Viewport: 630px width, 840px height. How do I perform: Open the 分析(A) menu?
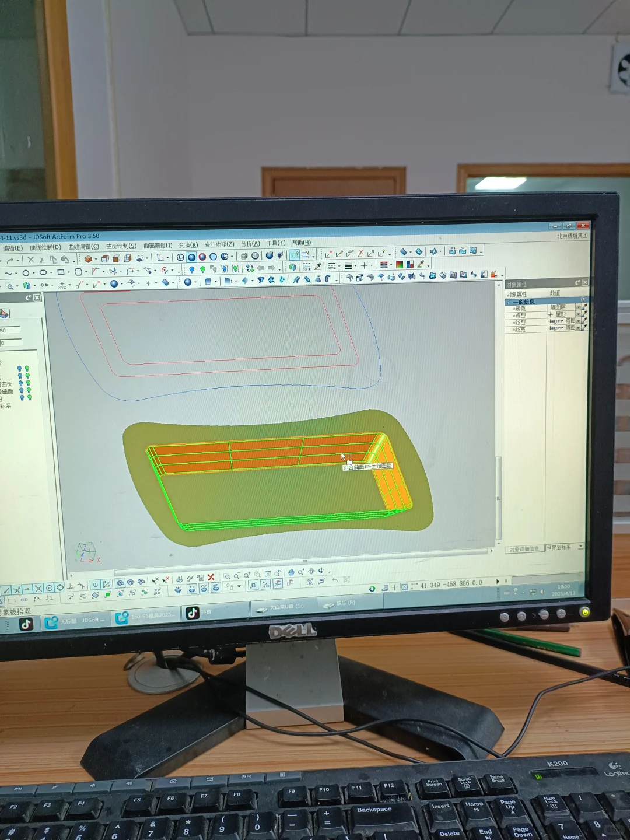click(250, 244)
